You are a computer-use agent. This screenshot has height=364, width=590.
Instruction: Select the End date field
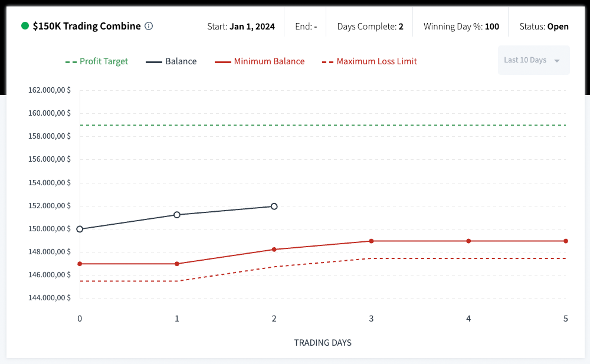pos(305,27)
